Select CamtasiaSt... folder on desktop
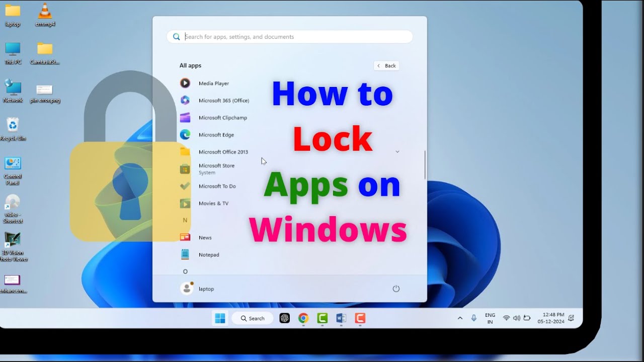This screenshot has height=362, width=644. point(45,53)
